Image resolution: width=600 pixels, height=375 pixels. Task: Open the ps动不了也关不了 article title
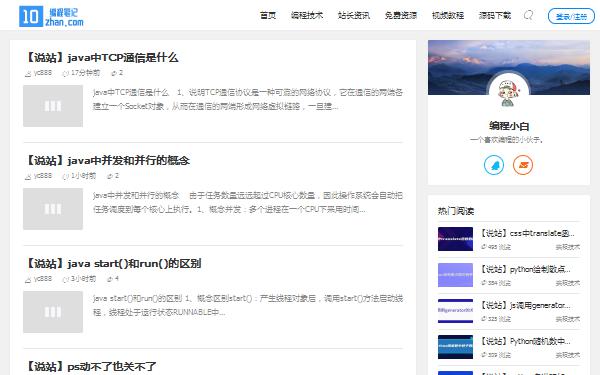[x=90, y=367]
